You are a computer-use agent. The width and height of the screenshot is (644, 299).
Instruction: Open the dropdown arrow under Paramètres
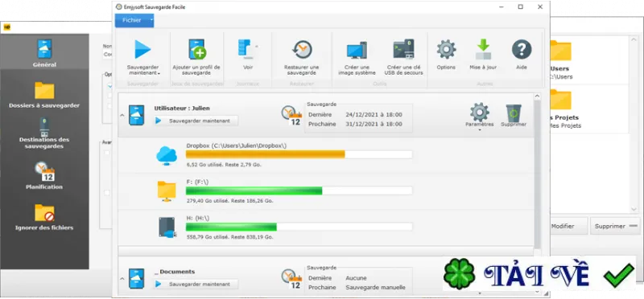pyautogui.click(x=480, y=130)
